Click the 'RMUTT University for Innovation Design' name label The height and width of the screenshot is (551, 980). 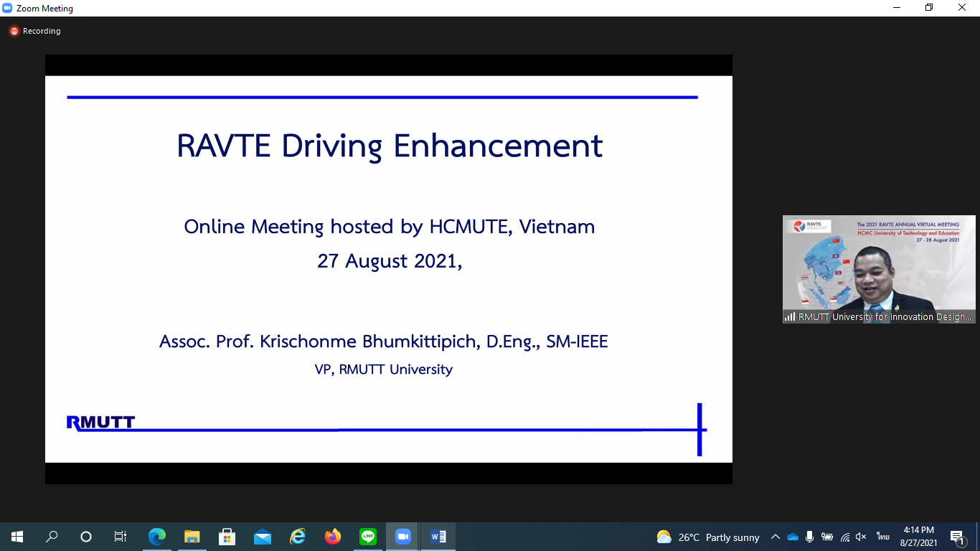tap(886, 316)
